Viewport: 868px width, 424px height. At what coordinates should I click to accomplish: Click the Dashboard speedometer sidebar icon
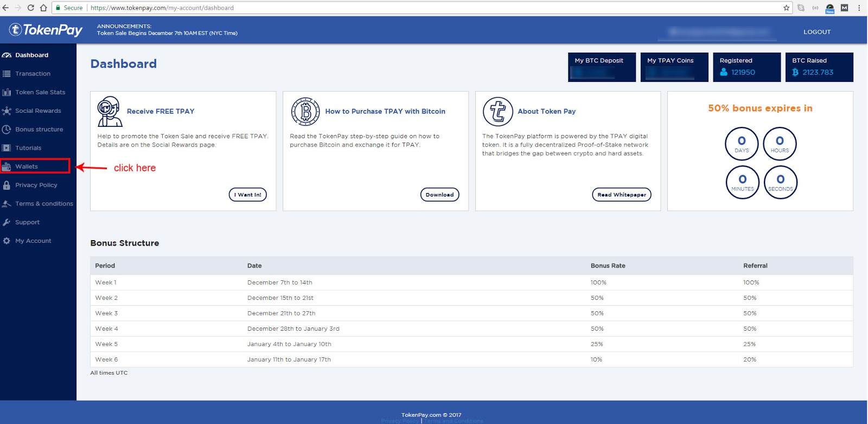point(7,55)
